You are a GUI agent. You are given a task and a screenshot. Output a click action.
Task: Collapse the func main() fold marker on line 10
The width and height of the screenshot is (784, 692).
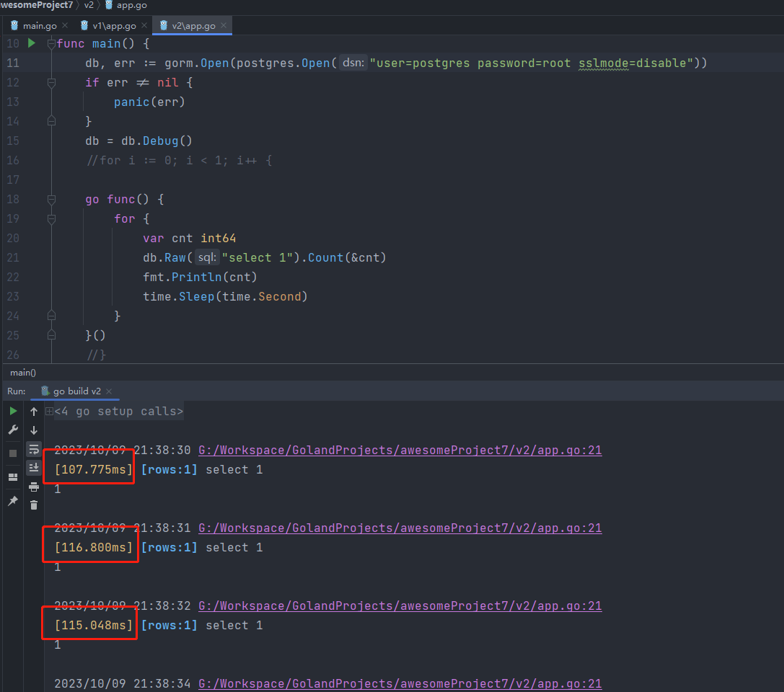pyautogui.click(x=51, y=44)
